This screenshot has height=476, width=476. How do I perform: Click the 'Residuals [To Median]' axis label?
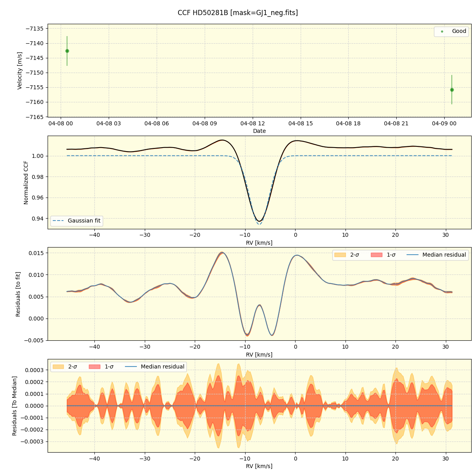click(15, 406)
